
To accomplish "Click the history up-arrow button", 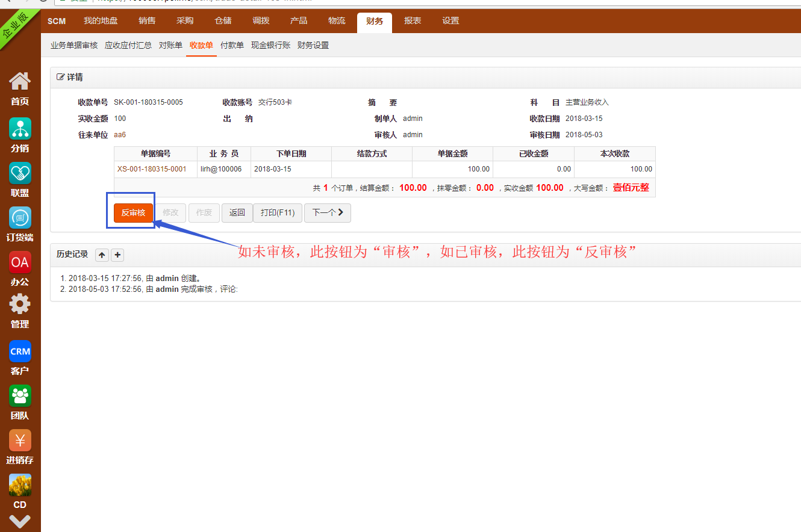I will pyautogui.click(x=102, y=255).
